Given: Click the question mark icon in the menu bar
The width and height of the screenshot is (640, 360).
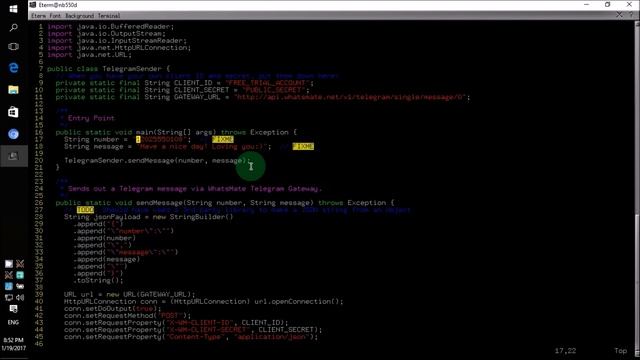Looking at the screenshot, I should pyautogui.click(x=631, y=15).
